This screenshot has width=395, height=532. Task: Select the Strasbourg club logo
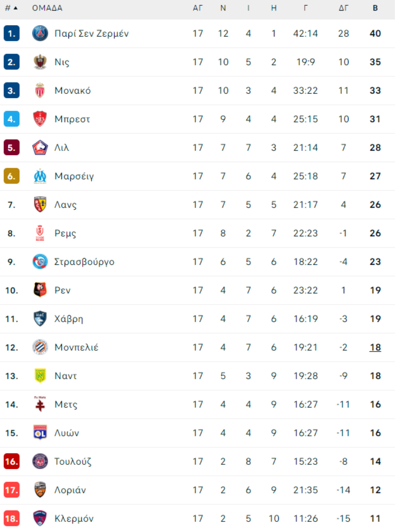click(x=40, y=262)
